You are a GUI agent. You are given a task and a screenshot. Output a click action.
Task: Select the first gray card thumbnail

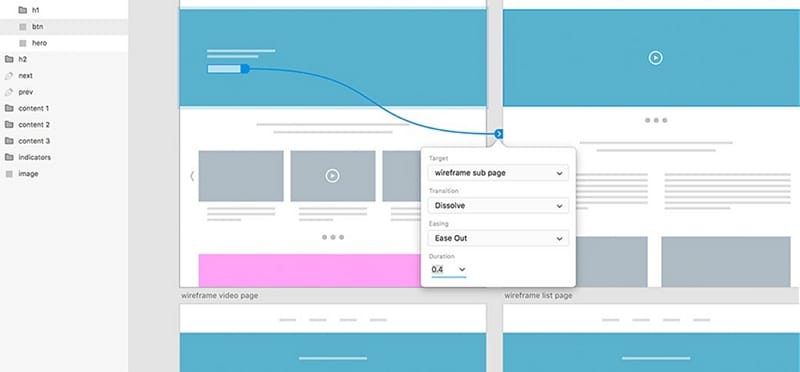click(x=241, y=176)
